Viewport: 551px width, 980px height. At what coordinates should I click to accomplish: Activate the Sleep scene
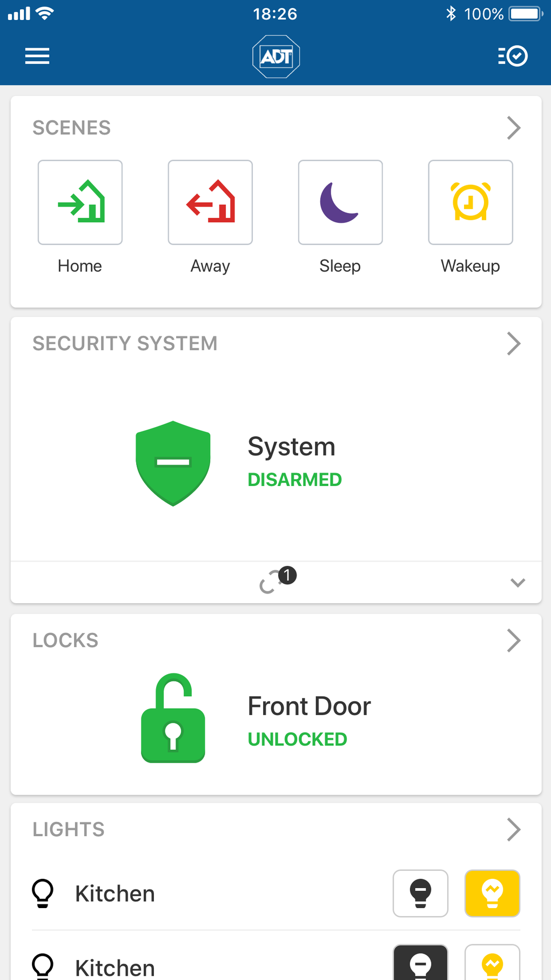click(340, 202)
